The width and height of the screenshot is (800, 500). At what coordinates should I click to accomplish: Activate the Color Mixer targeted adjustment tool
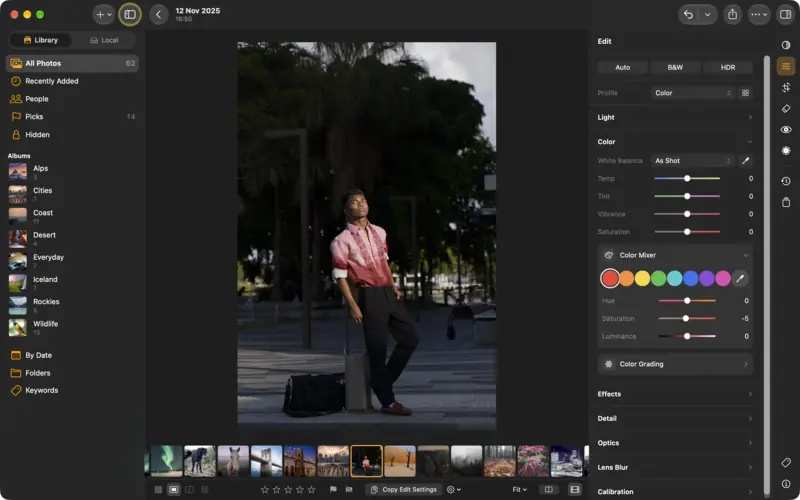pyautogui.click(x=740, y=278)
